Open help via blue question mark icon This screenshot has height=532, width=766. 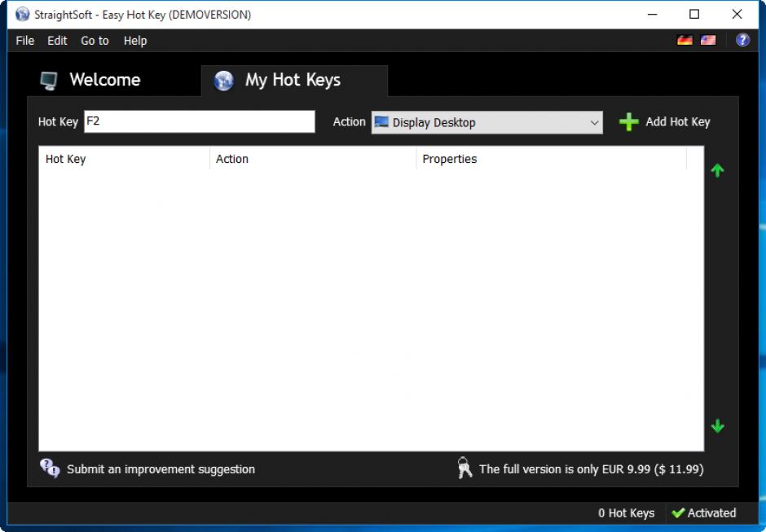tap(742, 40)
